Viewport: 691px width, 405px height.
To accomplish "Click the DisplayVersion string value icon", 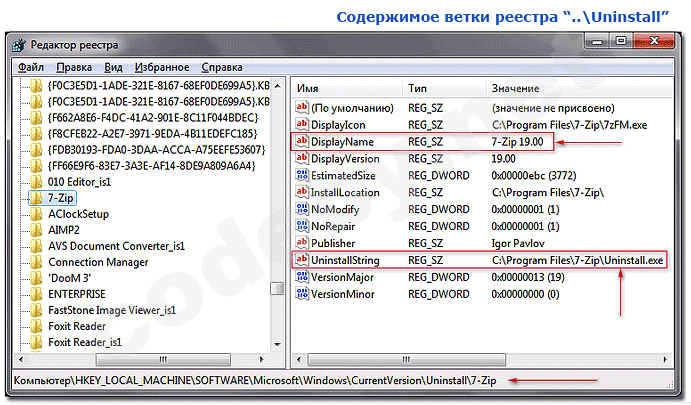I will tap(302, 159).
